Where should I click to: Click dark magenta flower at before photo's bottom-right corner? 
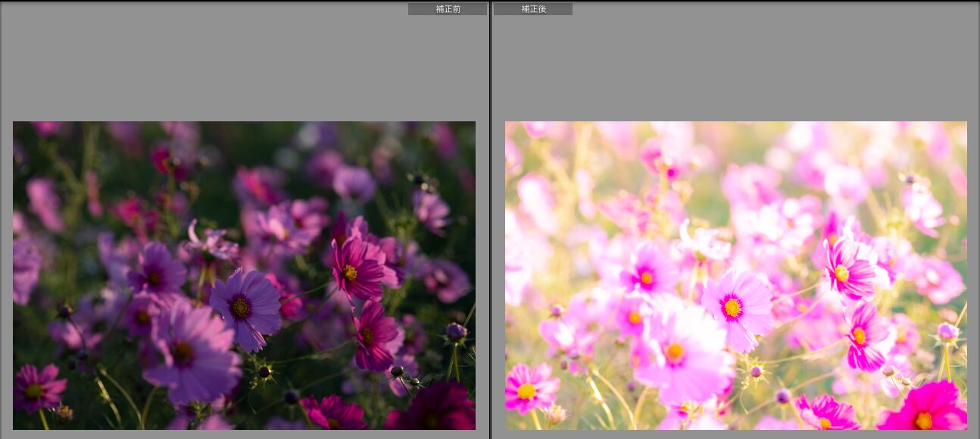435,409
